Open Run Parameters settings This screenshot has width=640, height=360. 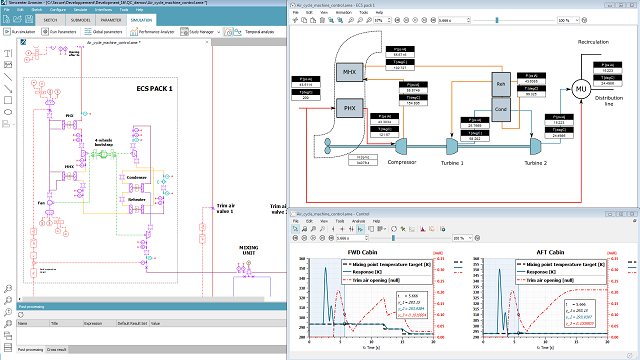pyautogui.click(x=59, y=31)
